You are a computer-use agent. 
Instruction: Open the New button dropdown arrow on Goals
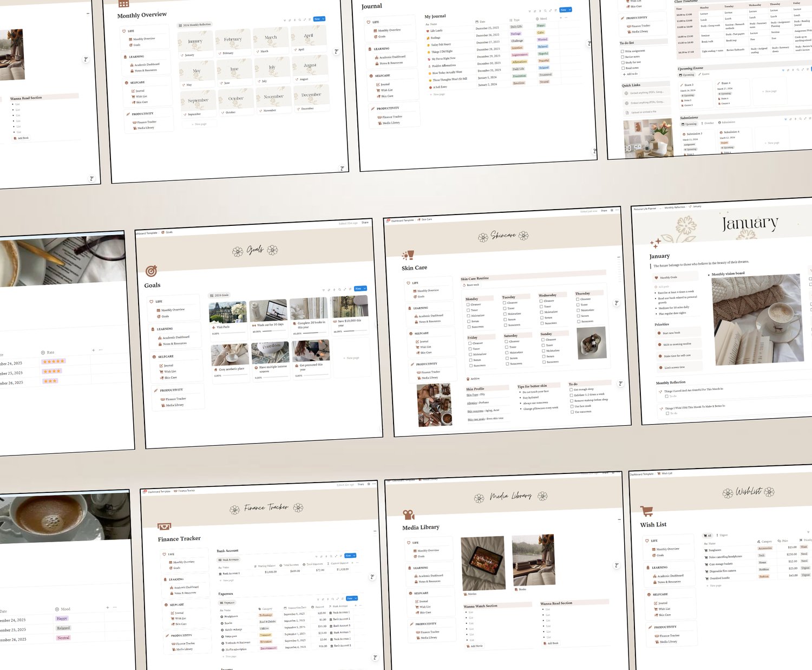(364, 289)
